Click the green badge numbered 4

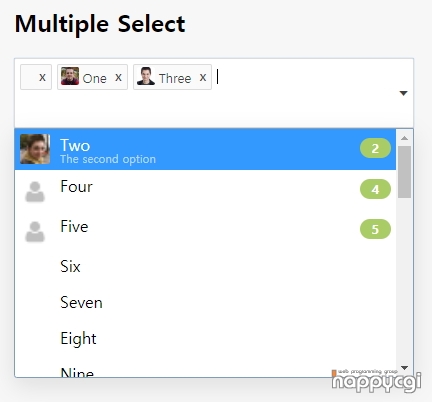pyautogui.click(x=375, y=189)
